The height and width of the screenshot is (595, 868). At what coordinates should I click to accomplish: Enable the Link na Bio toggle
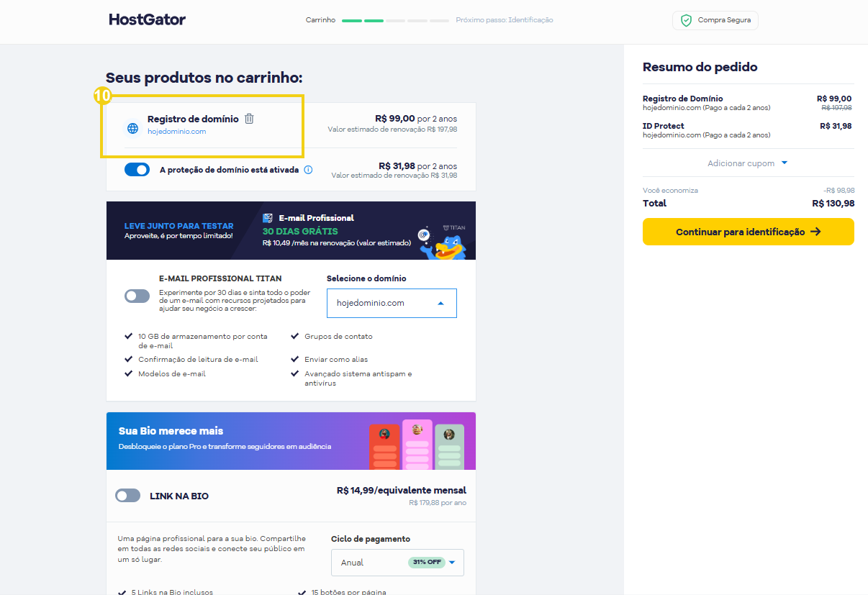127,496
